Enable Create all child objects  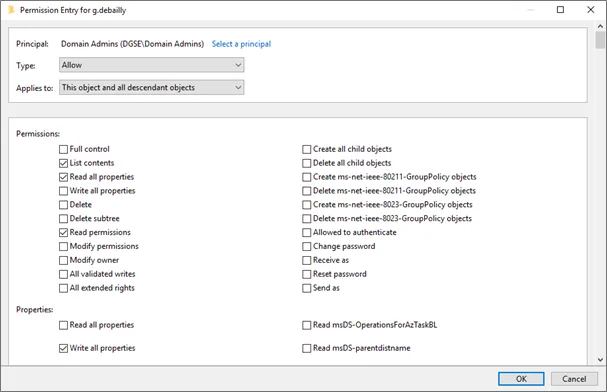307,149
